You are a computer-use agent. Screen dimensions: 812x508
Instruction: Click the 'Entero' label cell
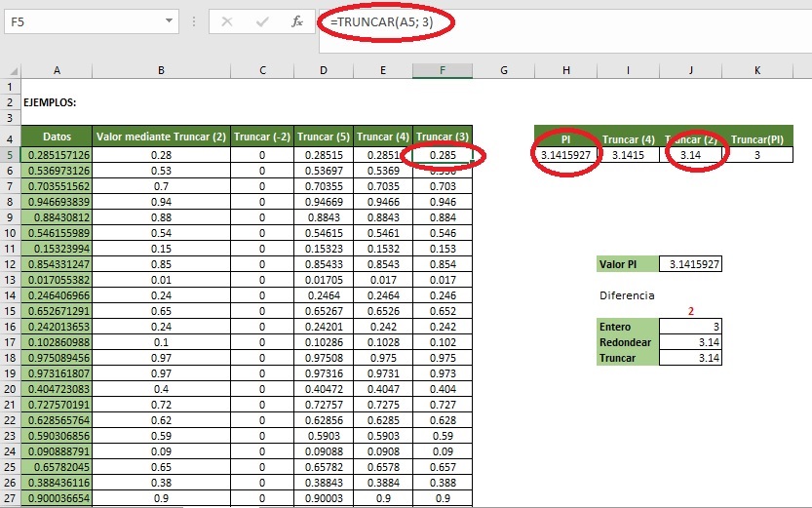627,327
